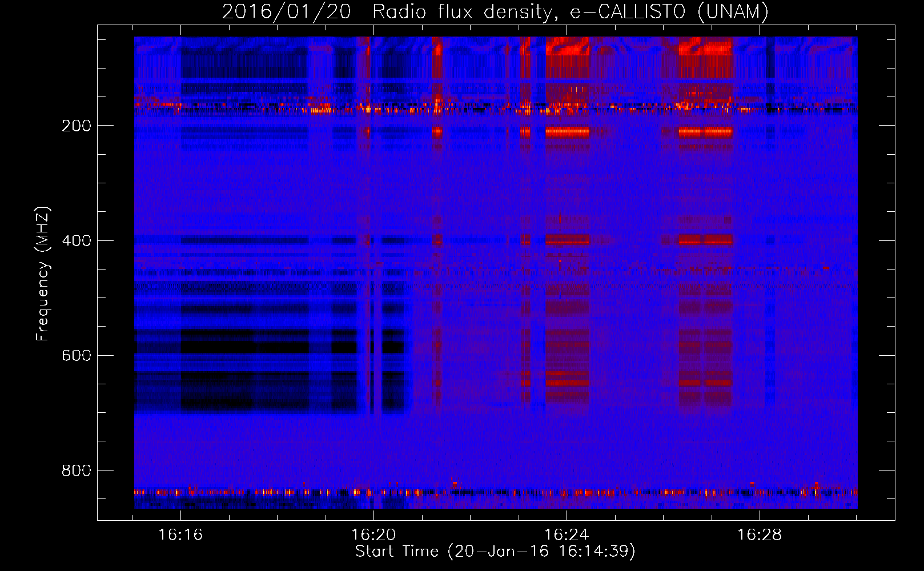Click the 'Frequency (MHZ)' axis label
Image resolution: width=924 pixels, height=571 pixels.
[43, 274]
